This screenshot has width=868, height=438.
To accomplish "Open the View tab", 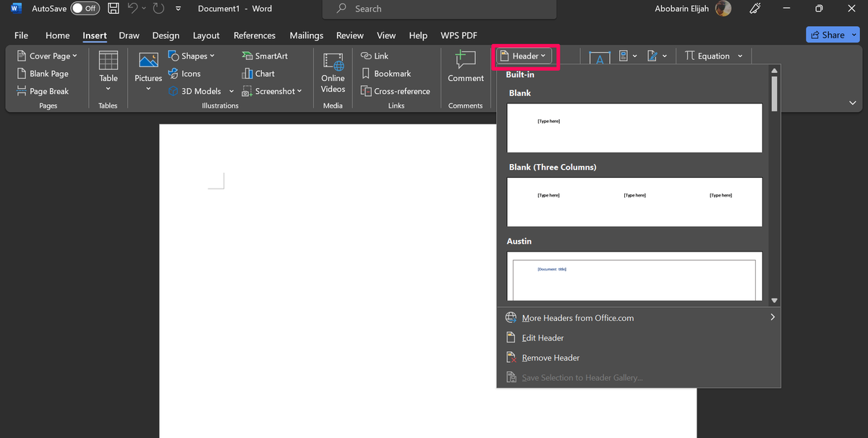I will coord(386,35).
